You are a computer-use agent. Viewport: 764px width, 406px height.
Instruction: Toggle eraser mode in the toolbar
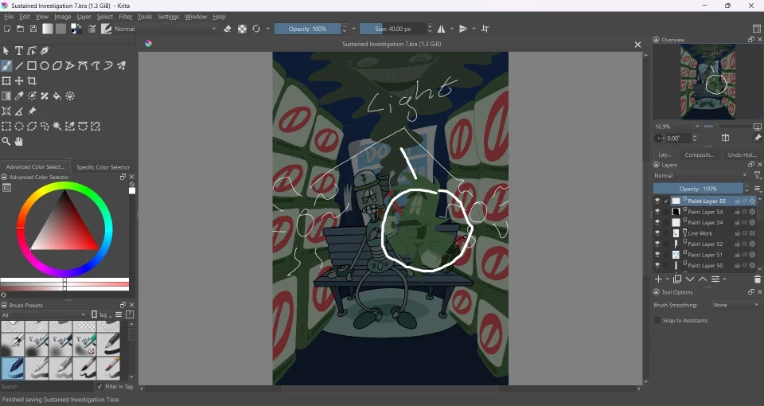[x=228, y=29]
